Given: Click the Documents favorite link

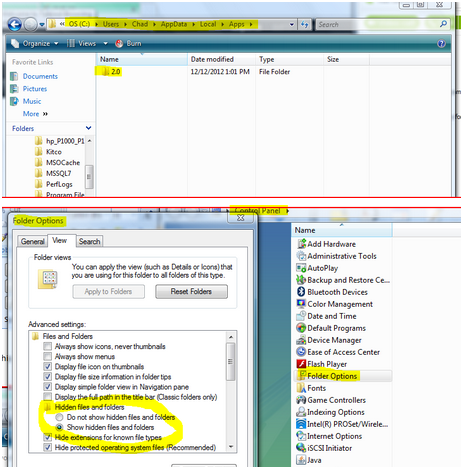Looking at the screenshot, I should click(x=40, y=76).
